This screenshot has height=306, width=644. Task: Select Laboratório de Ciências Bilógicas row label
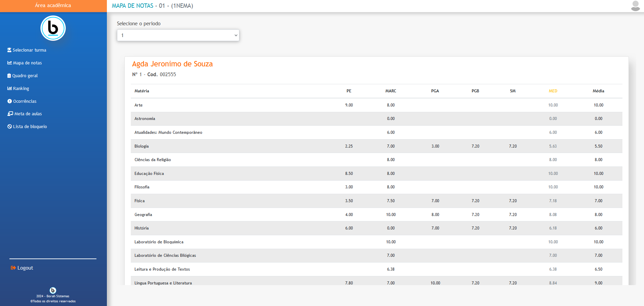165,255
